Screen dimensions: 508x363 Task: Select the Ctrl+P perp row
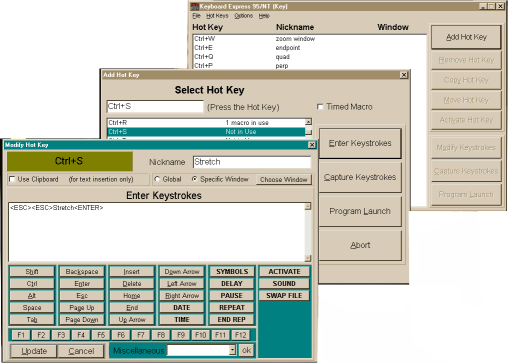pos(309,65)
